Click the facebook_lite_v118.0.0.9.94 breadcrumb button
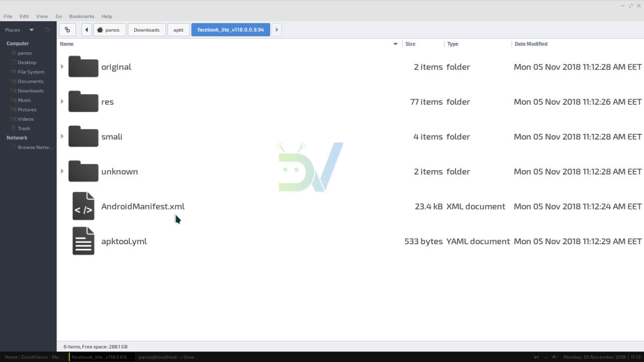644x362 pixels. pos(230,30)
